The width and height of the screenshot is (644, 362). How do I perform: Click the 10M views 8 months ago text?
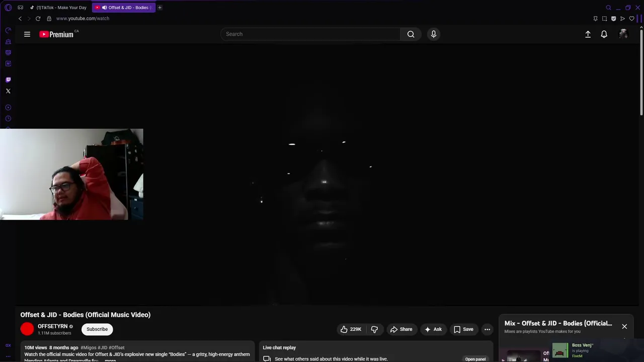(x=51, y=347)
